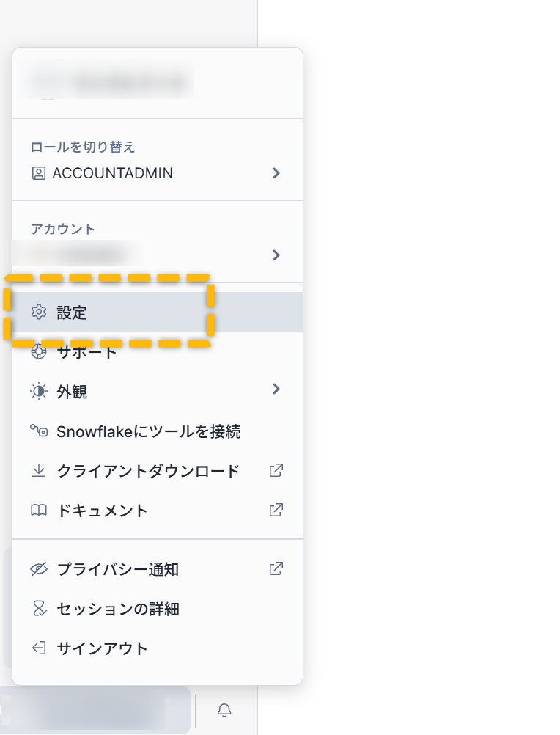Open notifications with the bell icon
Viewport: 560px width, 735px height.
(x=225, y=710)
